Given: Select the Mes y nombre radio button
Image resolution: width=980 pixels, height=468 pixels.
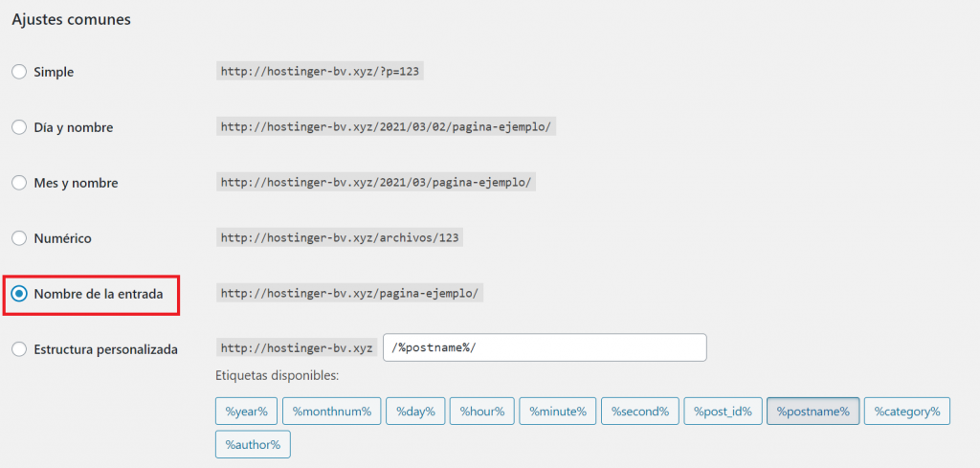Looking at the screenshot, I should tap(19, 183).
